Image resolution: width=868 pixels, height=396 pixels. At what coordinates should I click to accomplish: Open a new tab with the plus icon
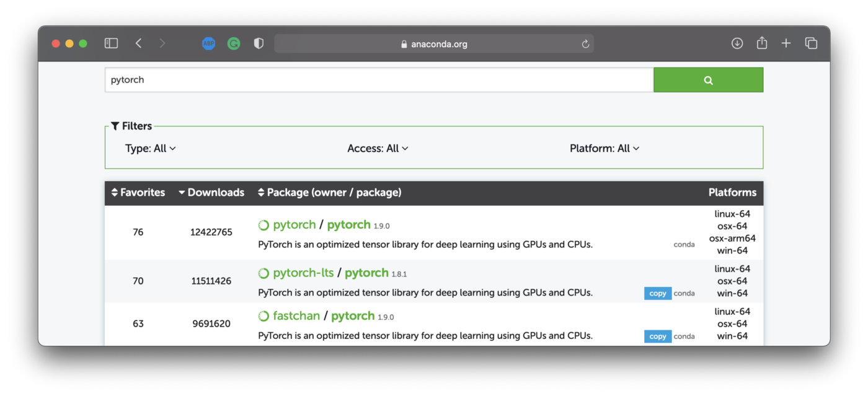[x=786, y=43]
